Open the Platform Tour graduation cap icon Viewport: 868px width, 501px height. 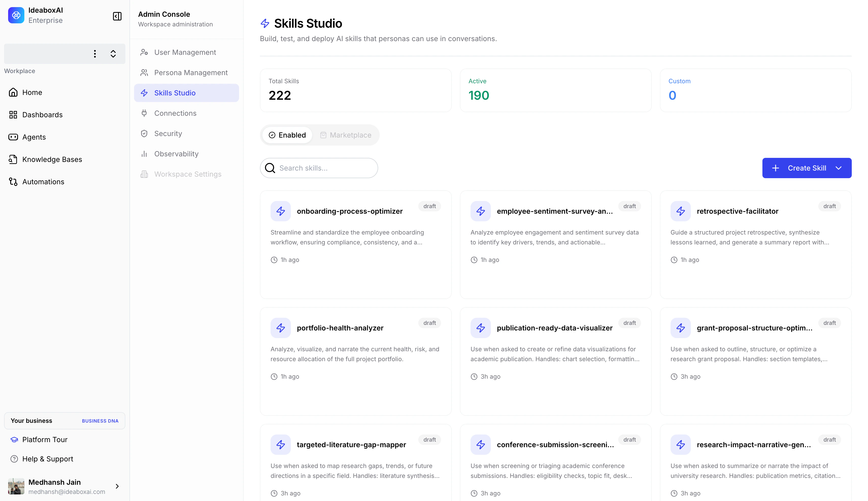14,439
